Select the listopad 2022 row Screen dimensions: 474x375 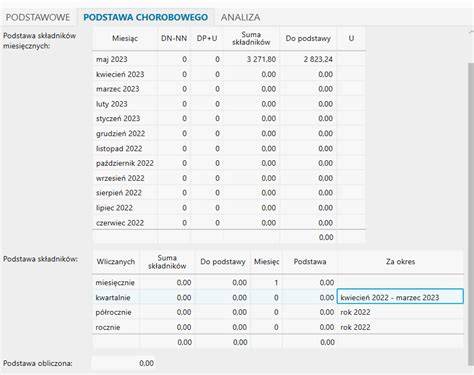pos(229,149)
